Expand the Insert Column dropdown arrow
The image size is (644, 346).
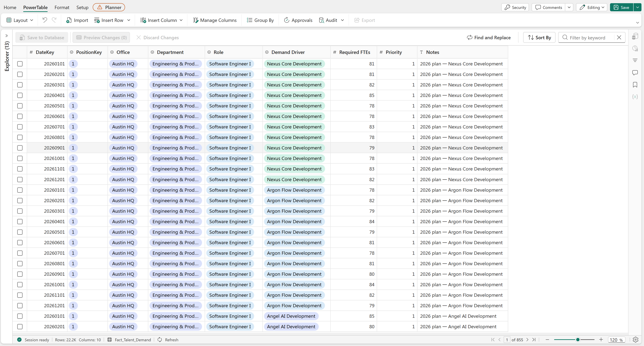click(x=181, y=20)
